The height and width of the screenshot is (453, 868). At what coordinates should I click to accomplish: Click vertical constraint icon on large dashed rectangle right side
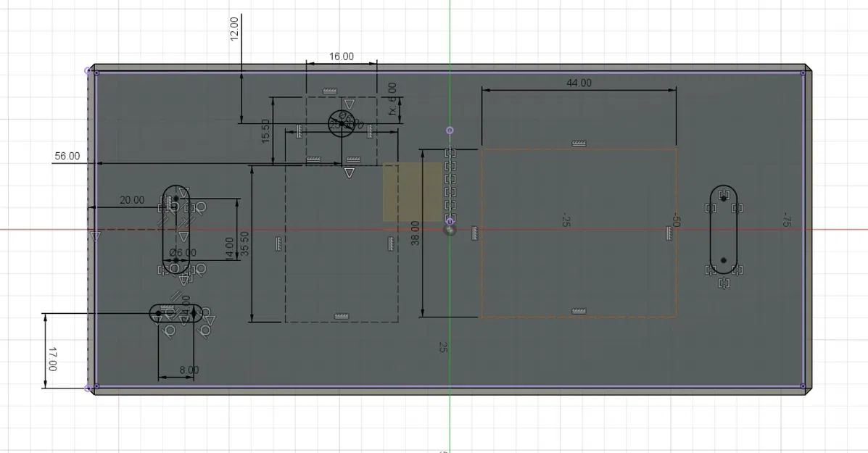click(x=390, y=244)
